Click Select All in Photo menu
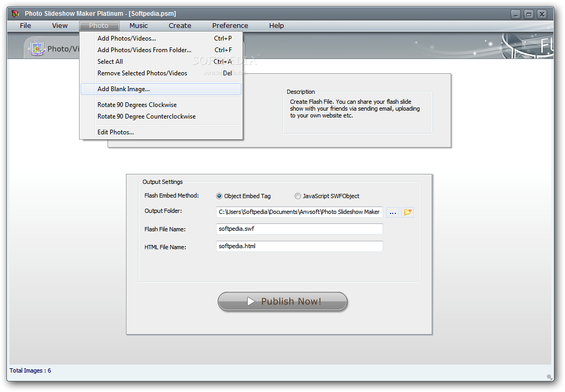565x392 pixels. (161, 61)
